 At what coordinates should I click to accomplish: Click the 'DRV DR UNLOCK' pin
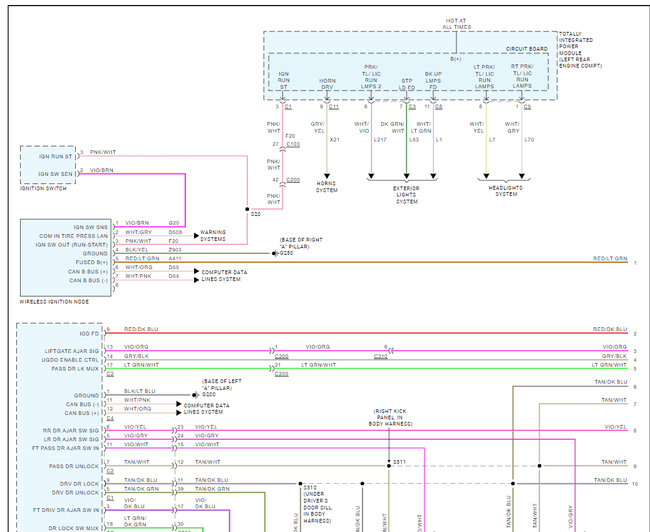(x=75, y=493)
